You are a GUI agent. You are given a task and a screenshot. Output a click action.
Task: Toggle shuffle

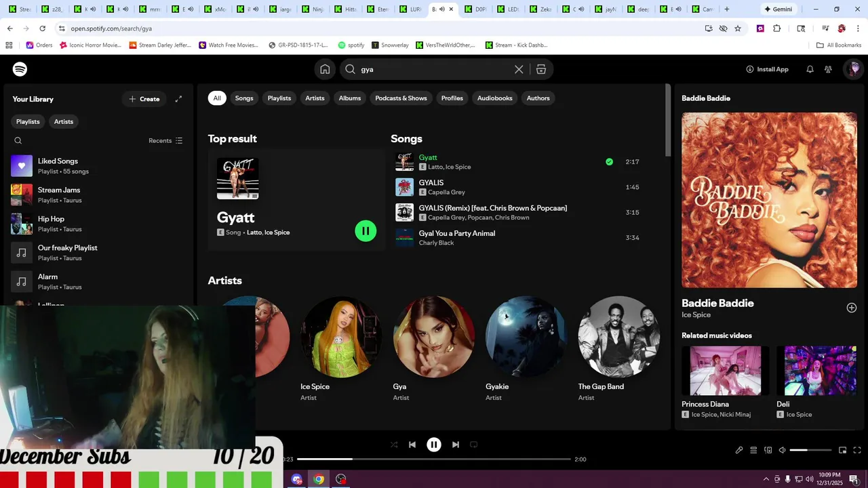[x=394, y=445]
